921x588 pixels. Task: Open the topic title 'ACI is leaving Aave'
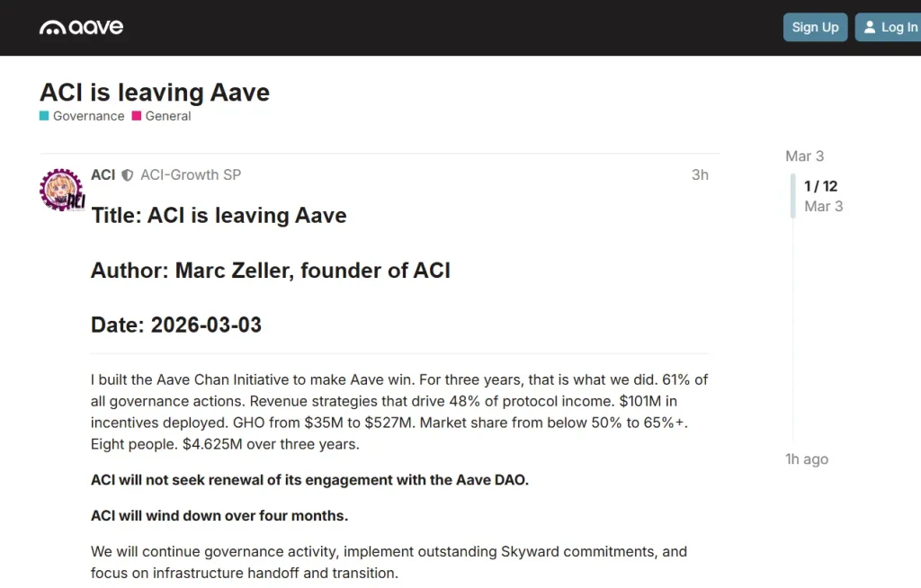154,92
